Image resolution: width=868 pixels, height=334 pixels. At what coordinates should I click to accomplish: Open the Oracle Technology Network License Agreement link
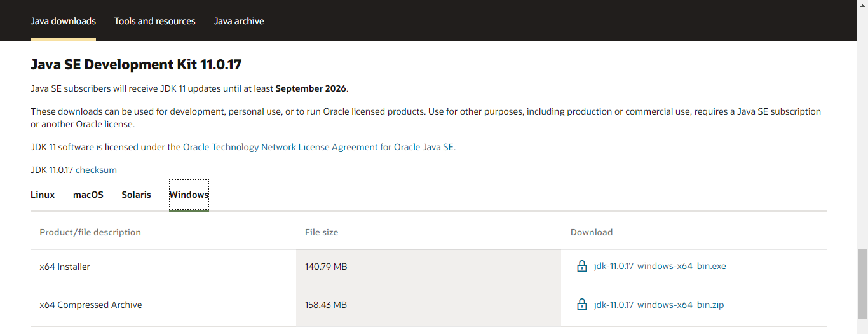click(x=318, y=147)
